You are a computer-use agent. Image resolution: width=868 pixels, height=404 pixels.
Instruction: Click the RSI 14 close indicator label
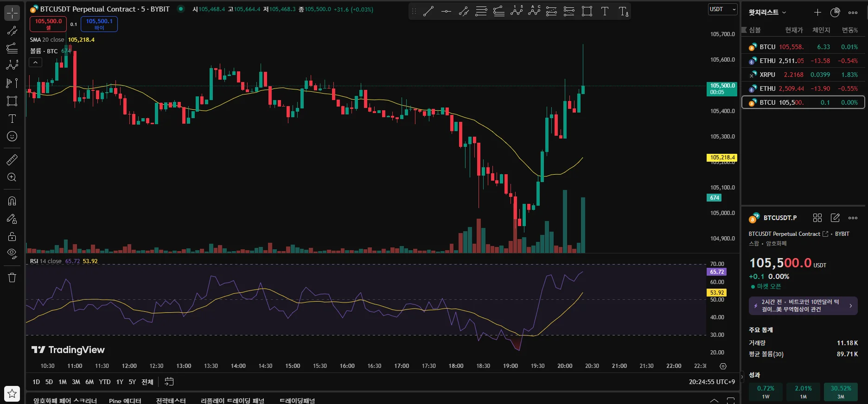coord(45,261)
